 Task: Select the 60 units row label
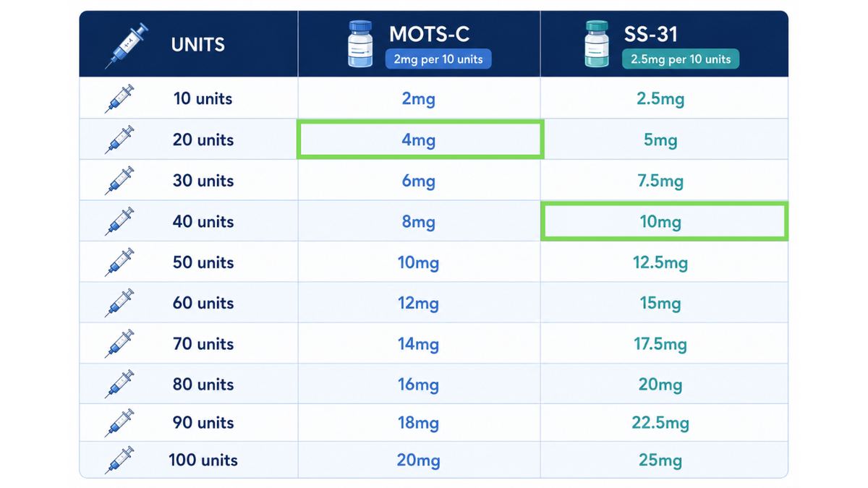click(203, 303)
